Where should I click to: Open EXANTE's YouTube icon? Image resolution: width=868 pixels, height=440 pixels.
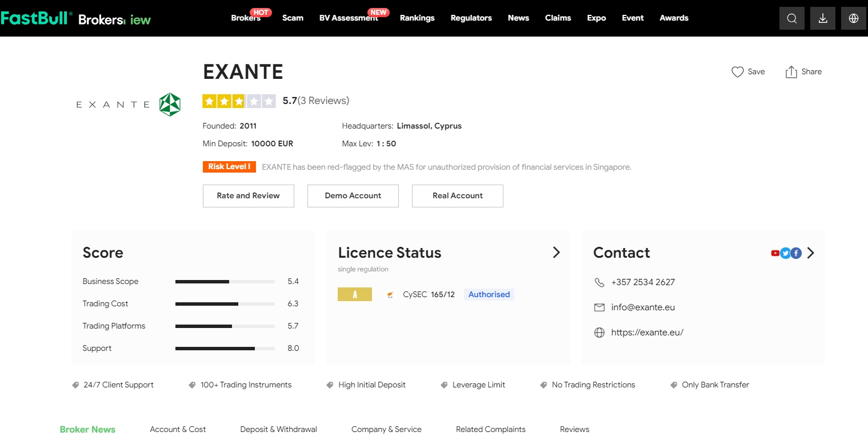point(775,253)
